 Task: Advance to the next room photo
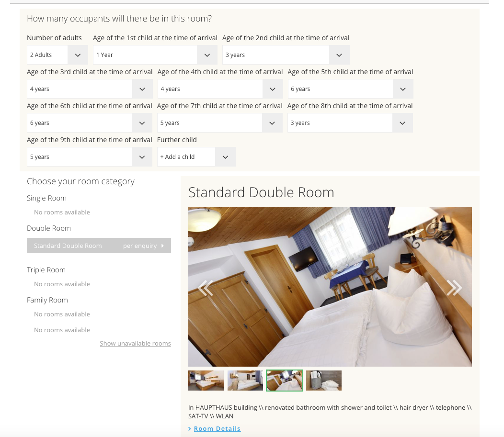pyautogui.click(x=454, y=287)
